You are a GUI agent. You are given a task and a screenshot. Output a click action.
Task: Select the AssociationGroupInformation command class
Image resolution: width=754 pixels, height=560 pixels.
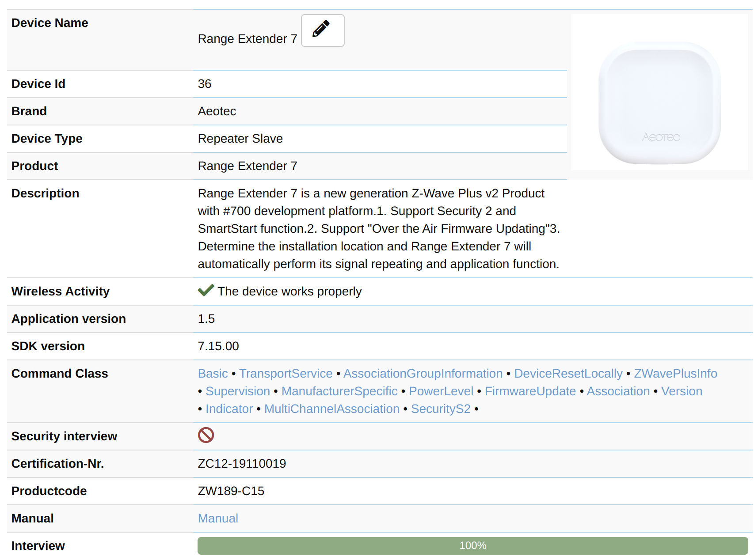[423, 373]
